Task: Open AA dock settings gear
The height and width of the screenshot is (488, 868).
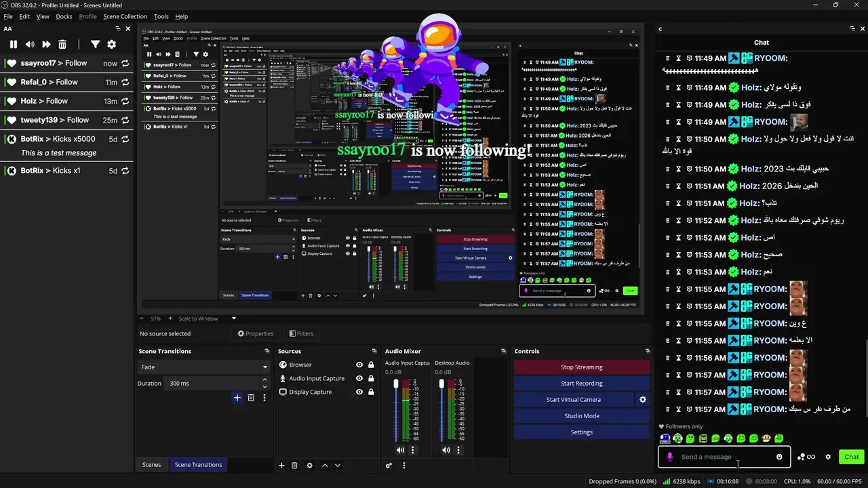Action: [112, 45]
